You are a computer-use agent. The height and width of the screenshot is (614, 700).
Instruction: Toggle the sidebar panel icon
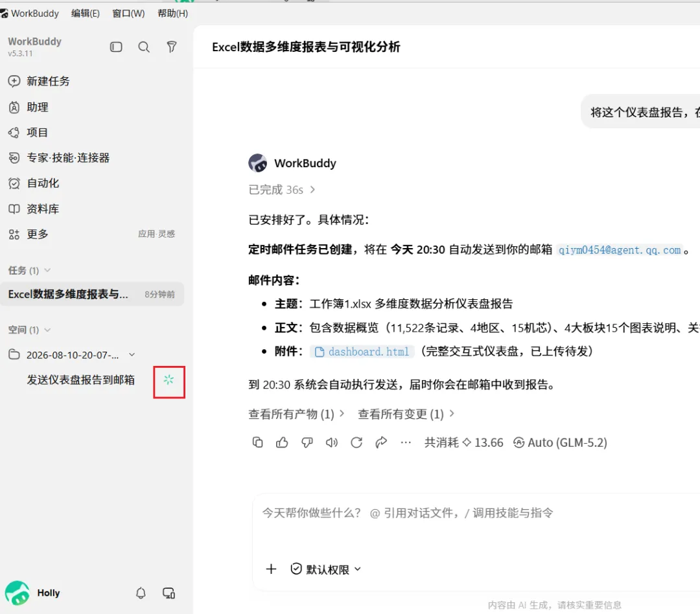coord(116,47)
